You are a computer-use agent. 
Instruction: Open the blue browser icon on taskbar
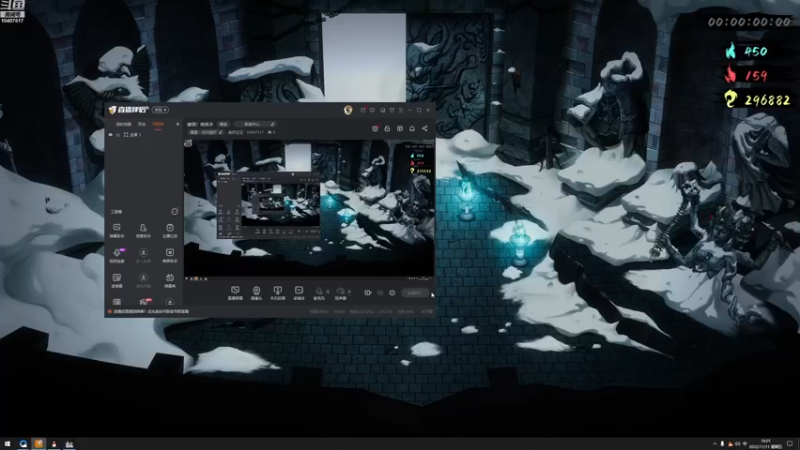(23, 444)
